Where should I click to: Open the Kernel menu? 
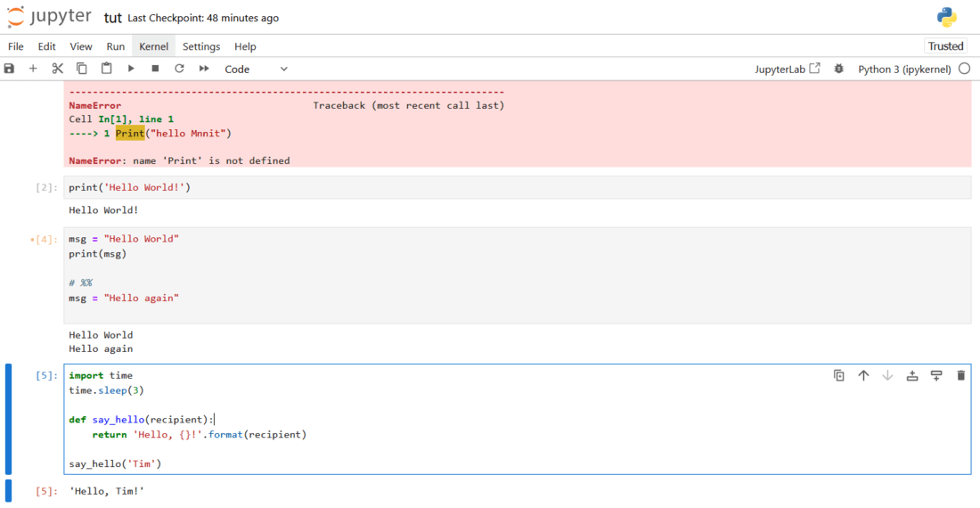click(153, 46)
